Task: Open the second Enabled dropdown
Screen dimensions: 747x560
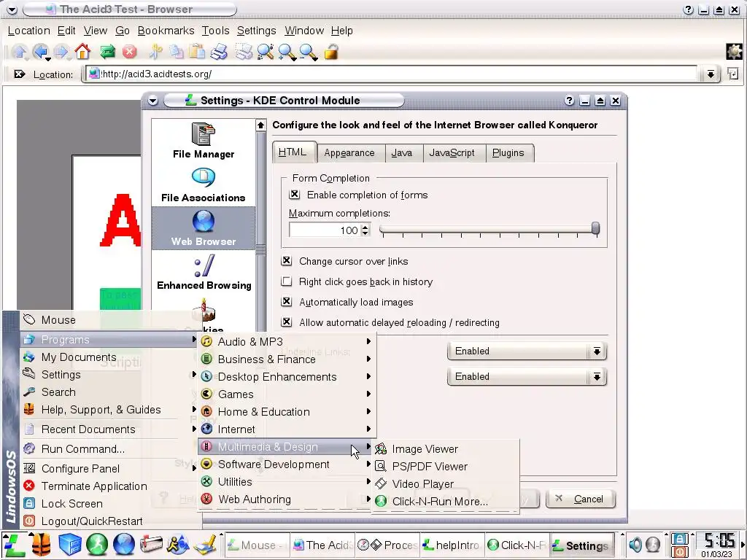Action: (527, 377)
